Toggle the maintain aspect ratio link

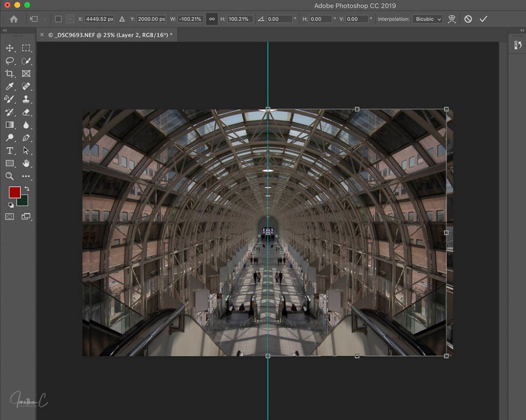[x=212, y=19]
